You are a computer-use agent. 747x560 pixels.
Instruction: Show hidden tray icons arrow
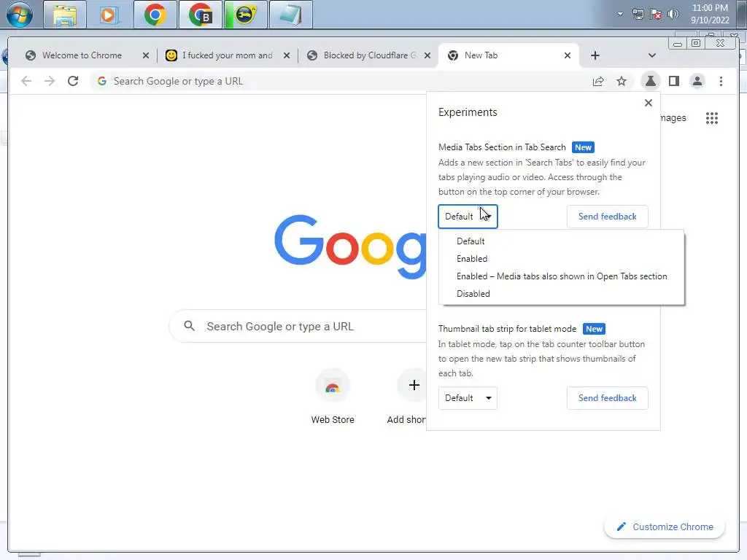620,14
